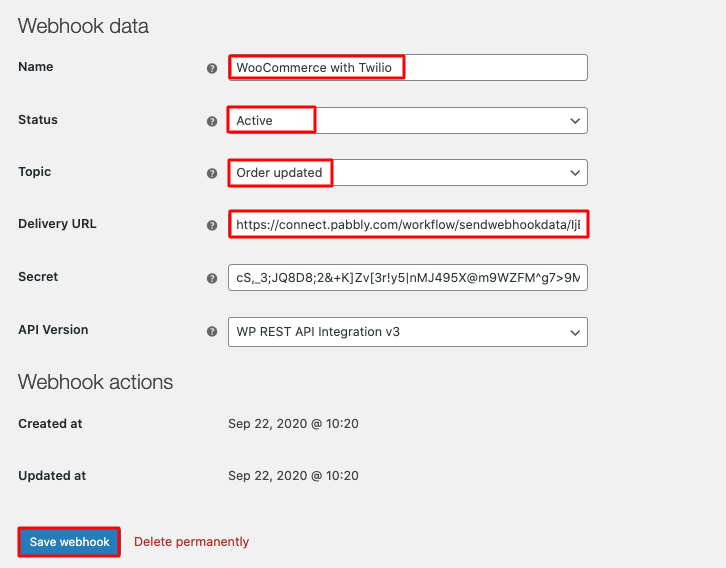Click the Name field label

(x=36, y=67)
